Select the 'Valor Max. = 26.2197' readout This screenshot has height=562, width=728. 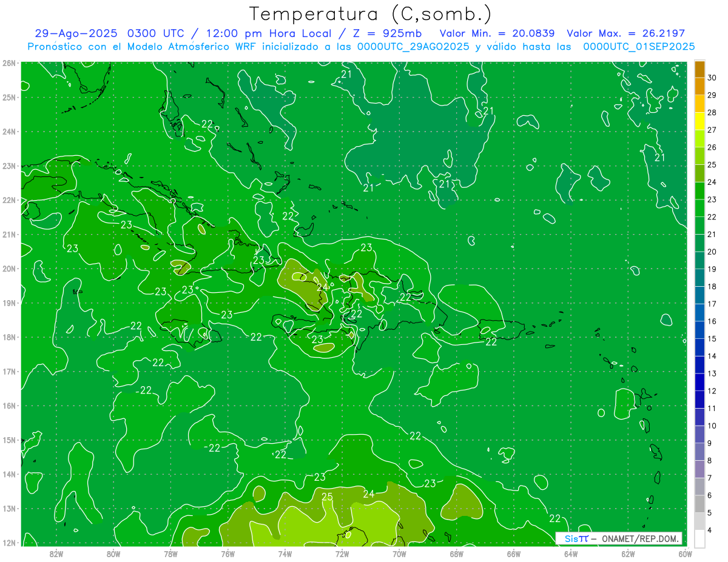[626, 33]
